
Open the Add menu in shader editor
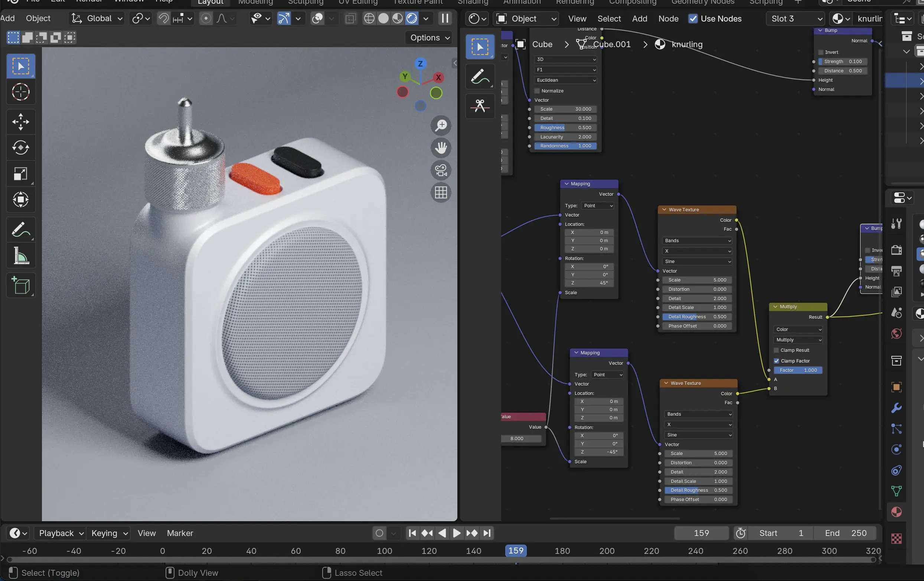click(639, 19)
